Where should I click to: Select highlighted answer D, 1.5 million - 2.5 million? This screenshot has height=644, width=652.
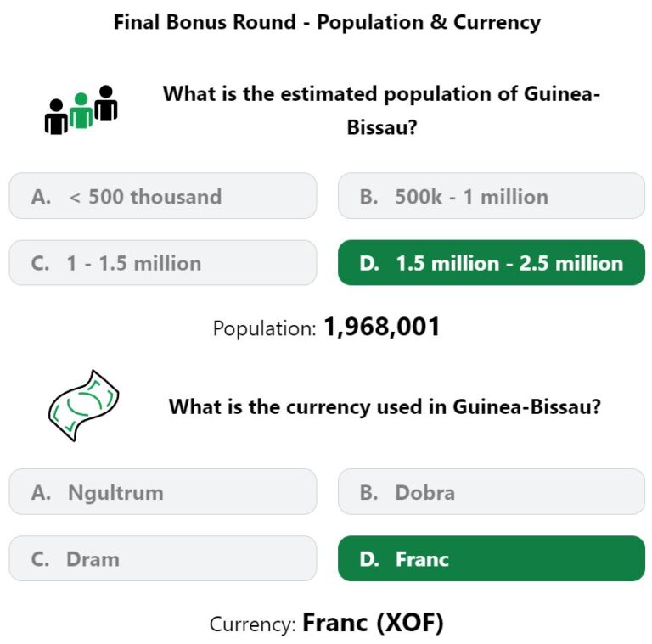[492, 262]
